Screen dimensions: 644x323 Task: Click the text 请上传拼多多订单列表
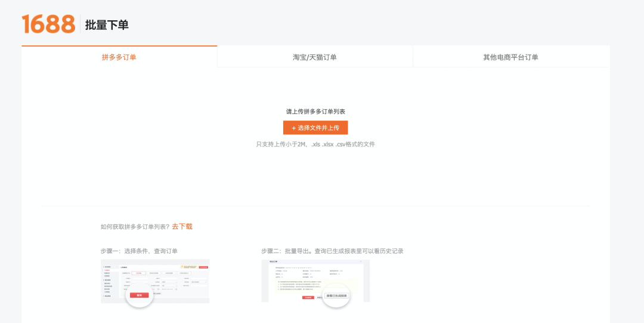click(315, 112)
